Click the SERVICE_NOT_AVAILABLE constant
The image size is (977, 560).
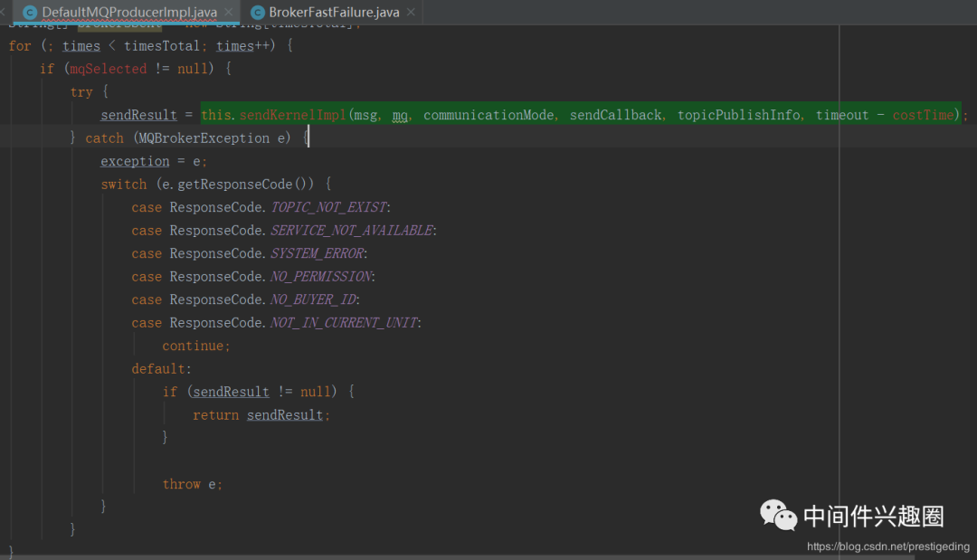pos(351,231)
